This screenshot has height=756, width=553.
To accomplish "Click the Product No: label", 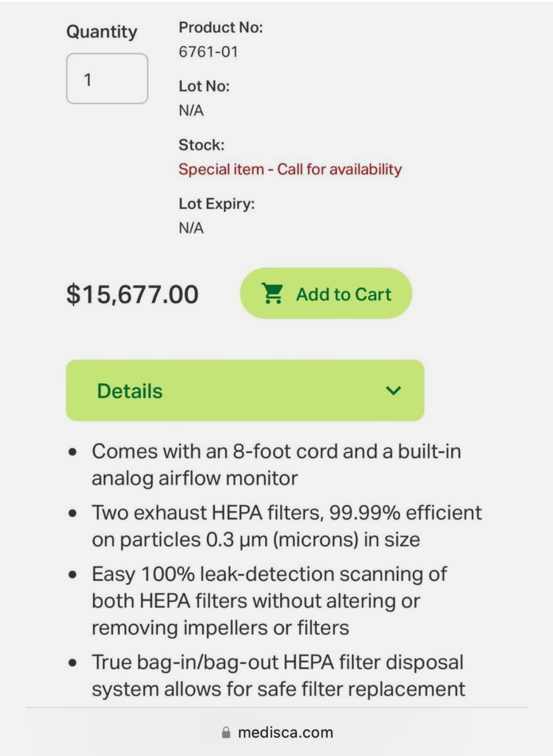I will pos(220,28).
